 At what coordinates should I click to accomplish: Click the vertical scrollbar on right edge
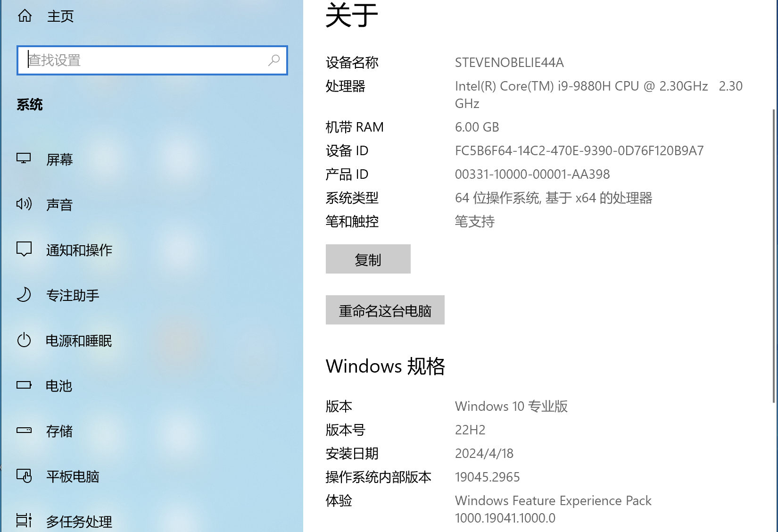773,255
